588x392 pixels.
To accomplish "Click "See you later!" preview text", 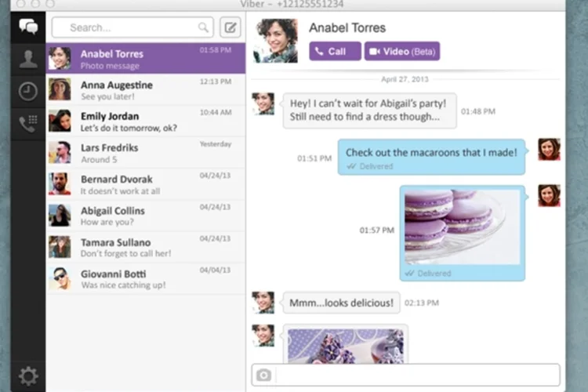I will 107,96.
